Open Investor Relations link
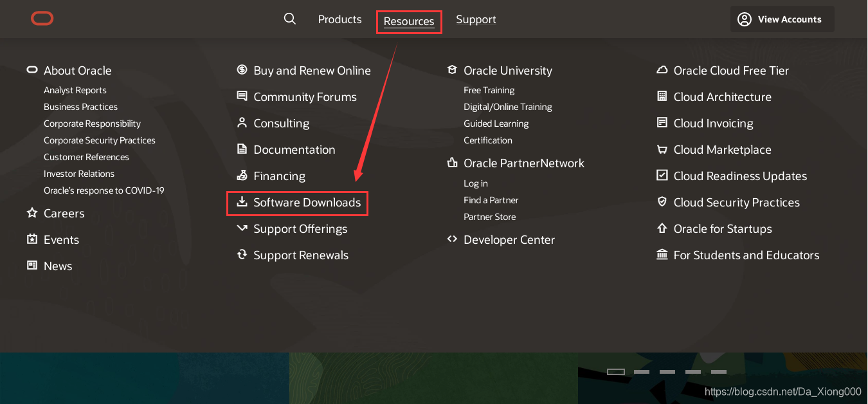Viewport: 868px width, 404px height. tap(79, 174)
